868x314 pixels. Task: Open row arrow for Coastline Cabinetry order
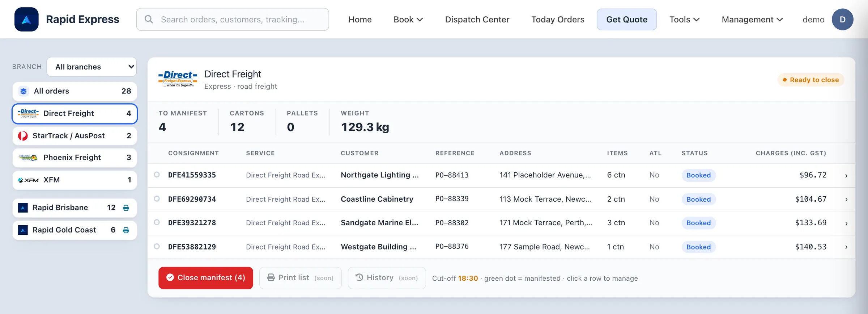coord(846,200)
